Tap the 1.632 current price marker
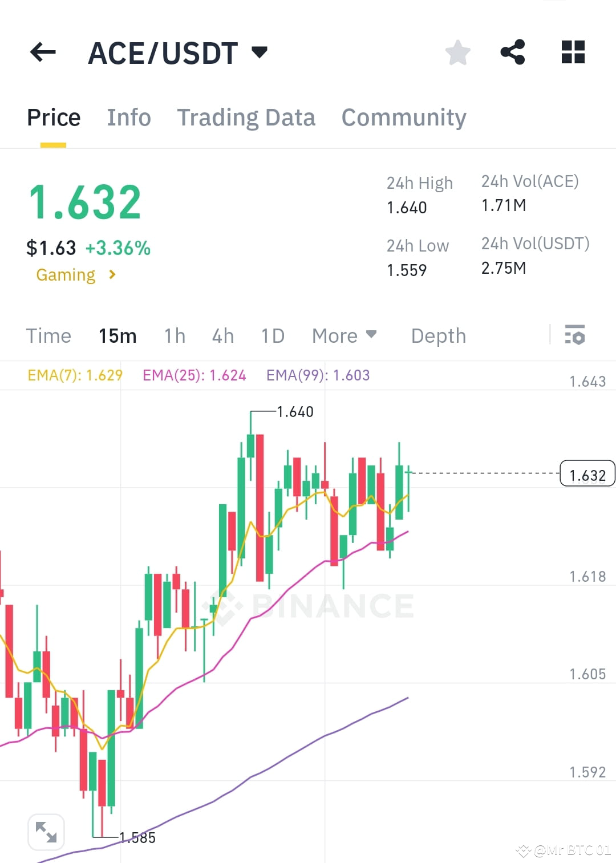The width and height of the screenshot is (616, 863). pos(587,474)
